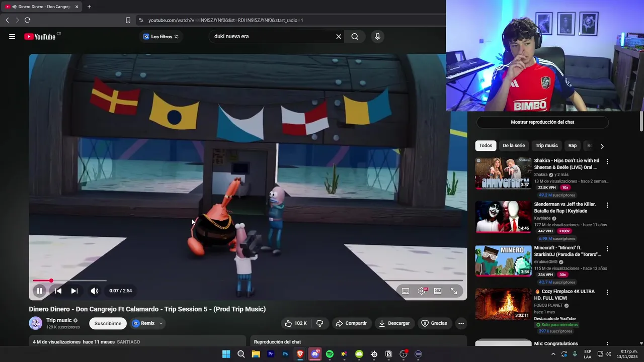Open Discord from the taskbar
The width and height of the screenshot is (644, 362).
tap(315, 354)
